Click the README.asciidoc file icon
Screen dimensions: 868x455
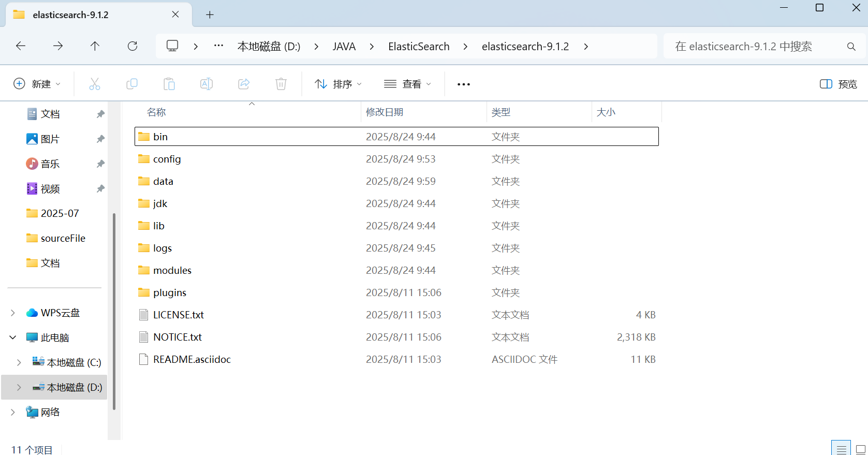tap(144, 359)
